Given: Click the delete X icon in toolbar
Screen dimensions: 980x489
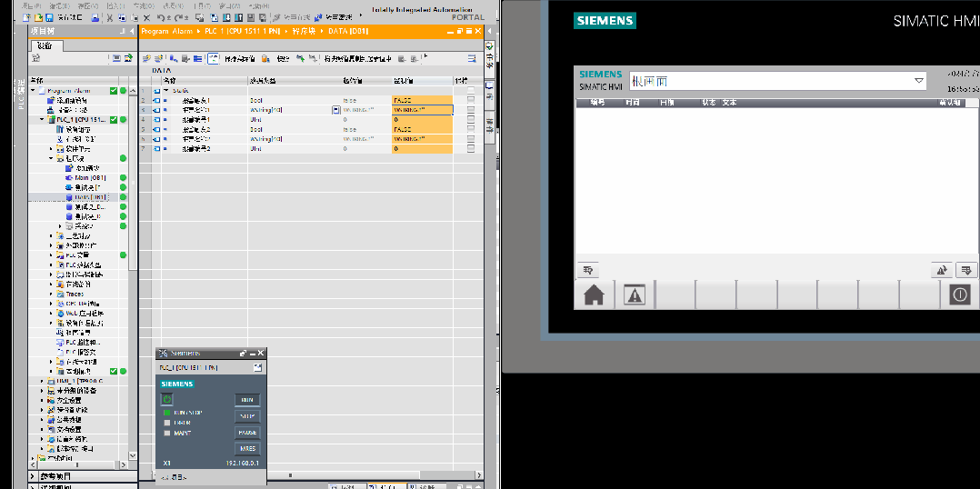Looking at the screenshot, I should point(147,17).
